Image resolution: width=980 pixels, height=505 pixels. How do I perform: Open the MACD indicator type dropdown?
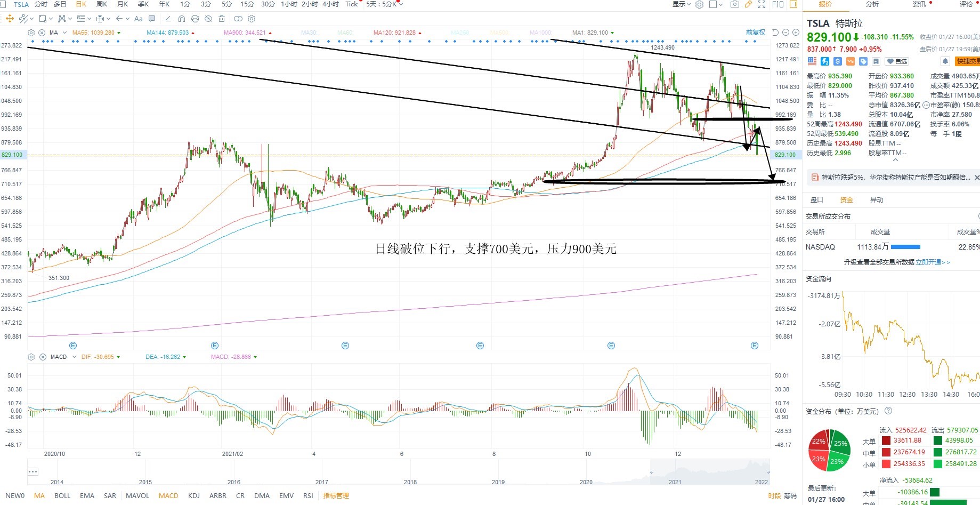pyautogui.click(x=74, y=357)
